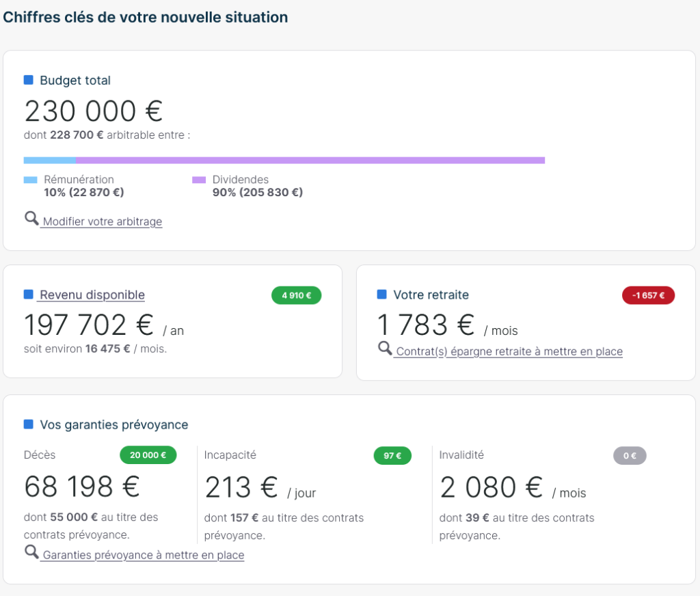
Task: Click the blue square next to Budget total
Action: tap(29, 80)
